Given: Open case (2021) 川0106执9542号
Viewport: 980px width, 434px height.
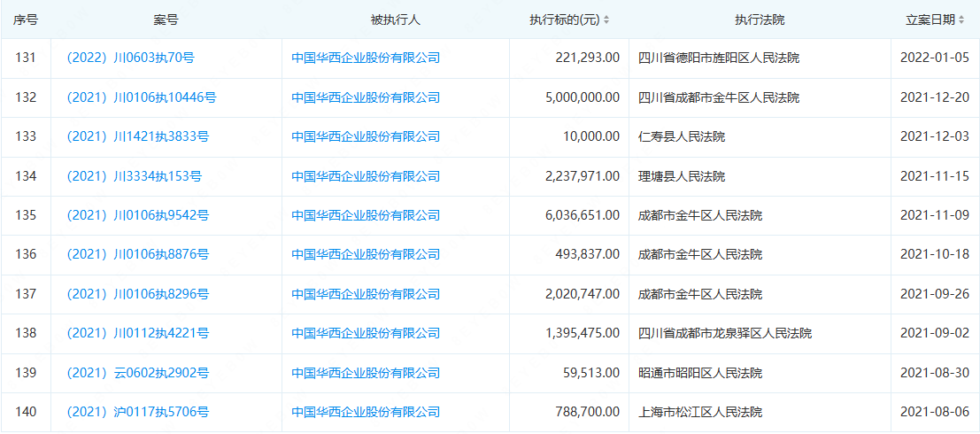Looking at the screenshot, I should 137,215.
